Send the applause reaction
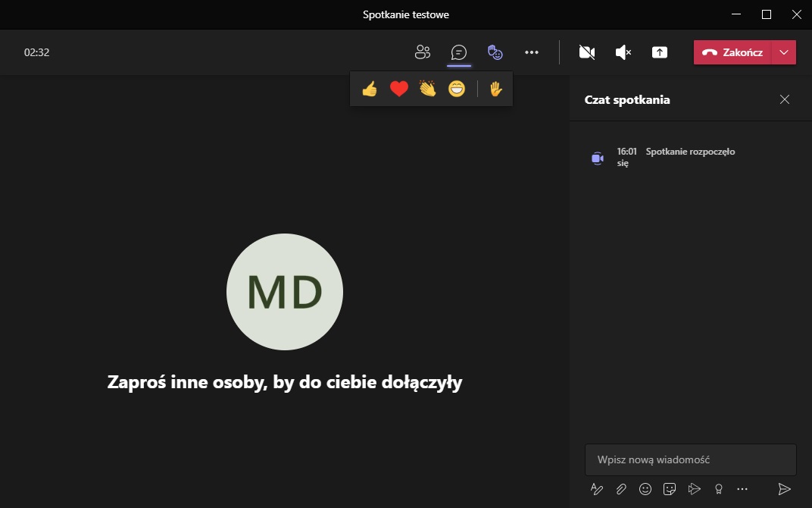Screen dimensions: 812x508 click(x=428, y=89)
